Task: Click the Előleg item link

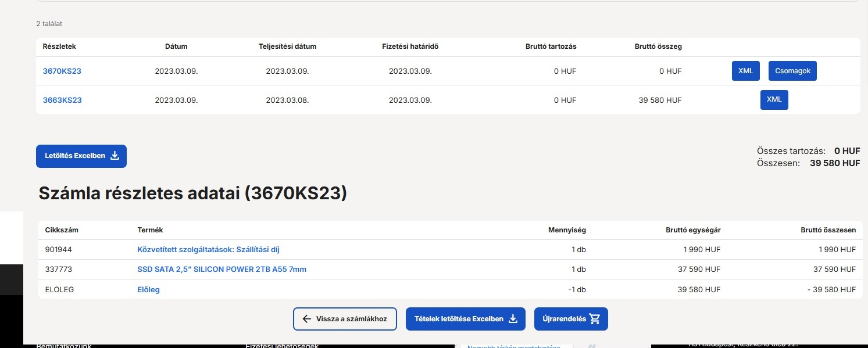Action: coord(148,289)
